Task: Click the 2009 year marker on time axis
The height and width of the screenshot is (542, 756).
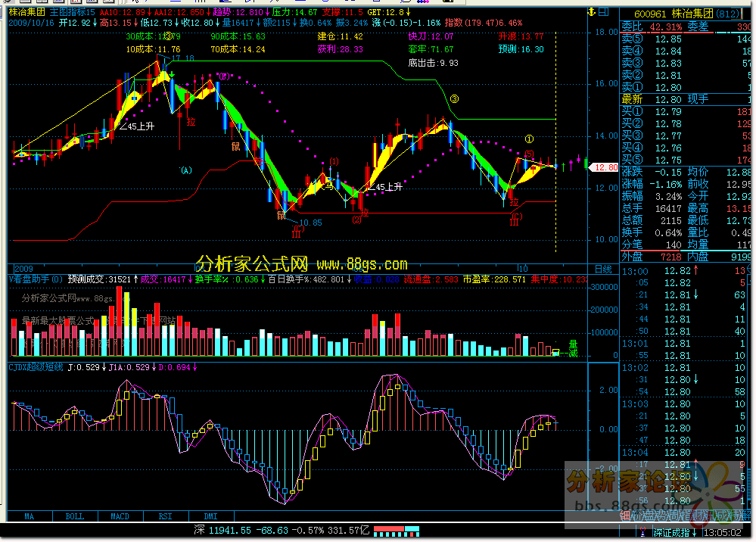Action: click(23, 269)
